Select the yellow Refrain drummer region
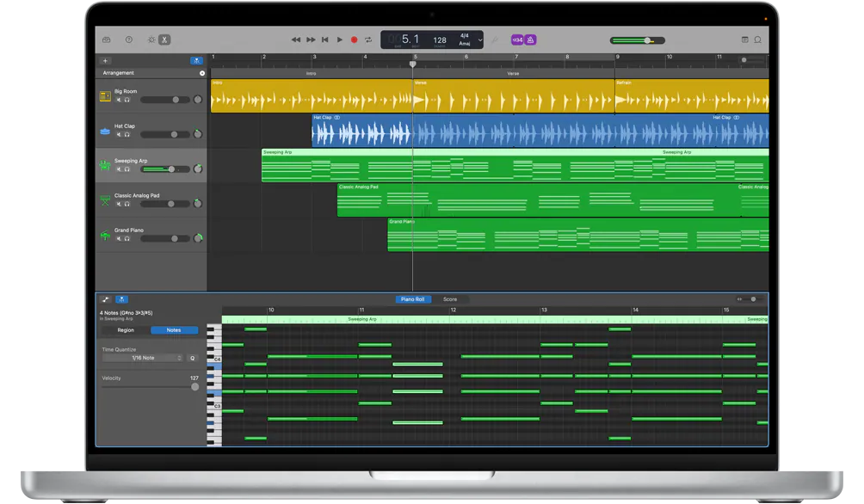 tap(692, 95)
